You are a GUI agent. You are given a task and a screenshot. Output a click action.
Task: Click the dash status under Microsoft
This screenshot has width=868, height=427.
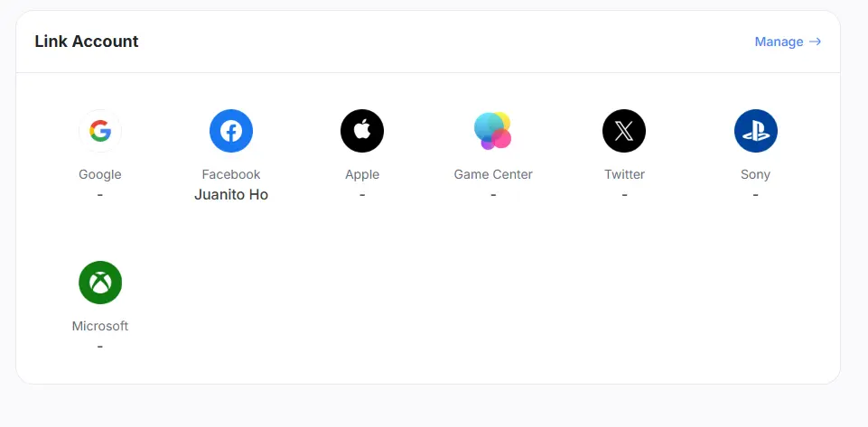click(x=100, y=346)
